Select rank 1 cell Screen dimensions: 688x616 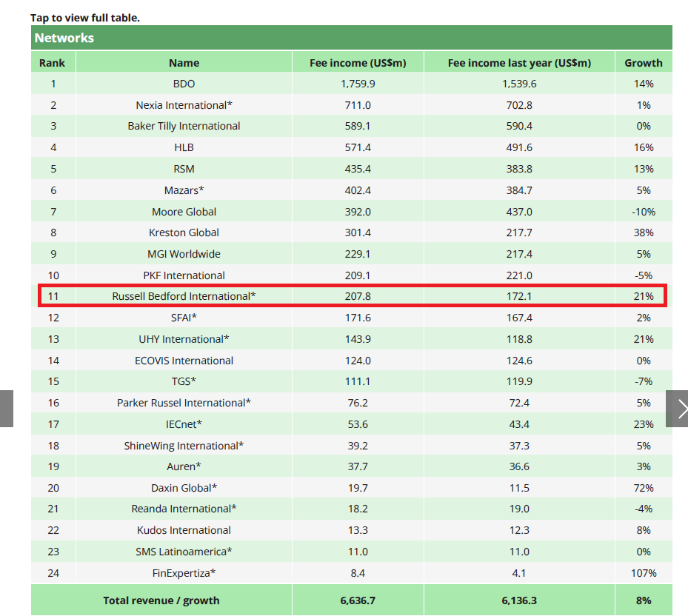(x=53, y=84)
